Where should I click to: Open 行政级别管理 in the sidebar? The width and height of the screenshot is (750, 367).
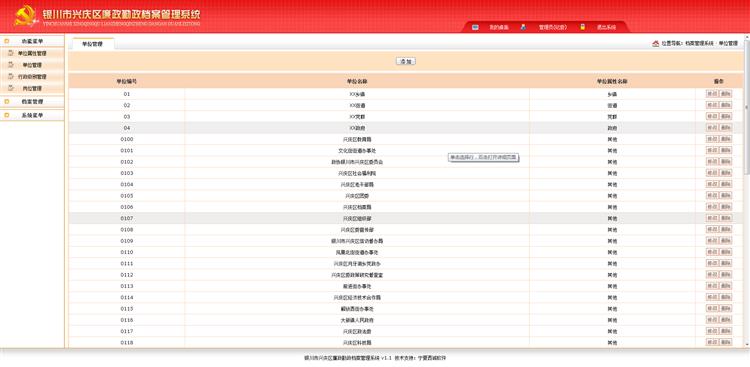tap(32, 77)
